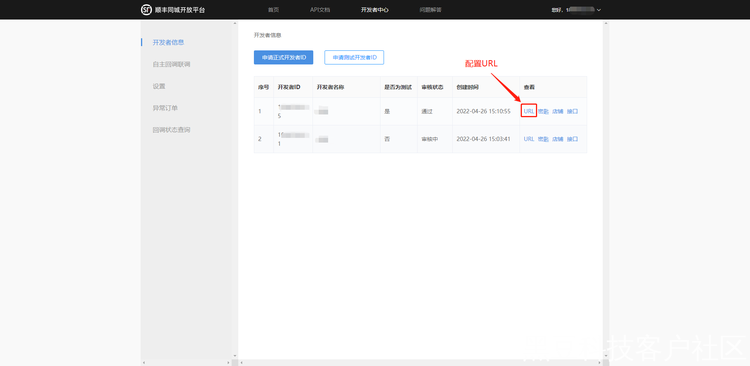
Task: Open the 密钥 link in row 2
Action: 543,139
